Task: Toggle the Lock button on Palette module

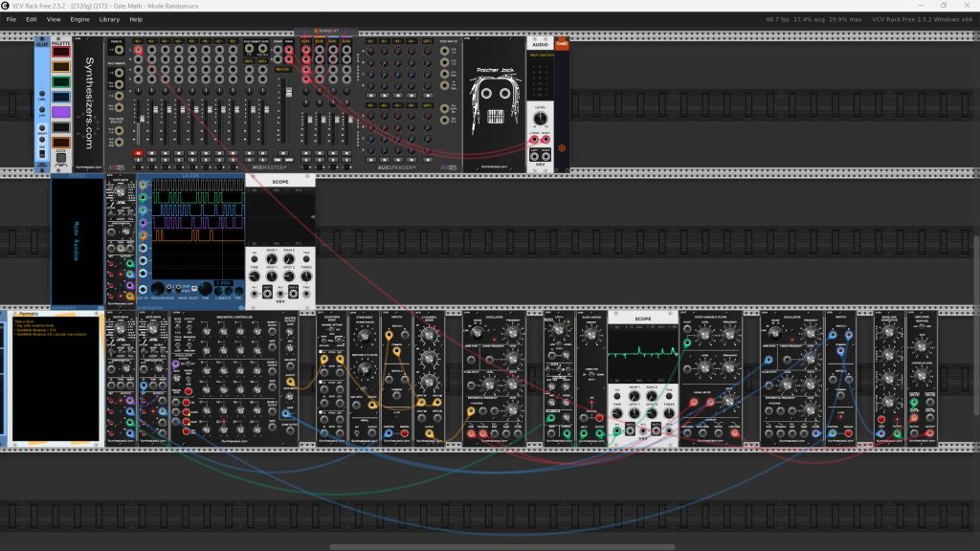Action: pos(60,158)
